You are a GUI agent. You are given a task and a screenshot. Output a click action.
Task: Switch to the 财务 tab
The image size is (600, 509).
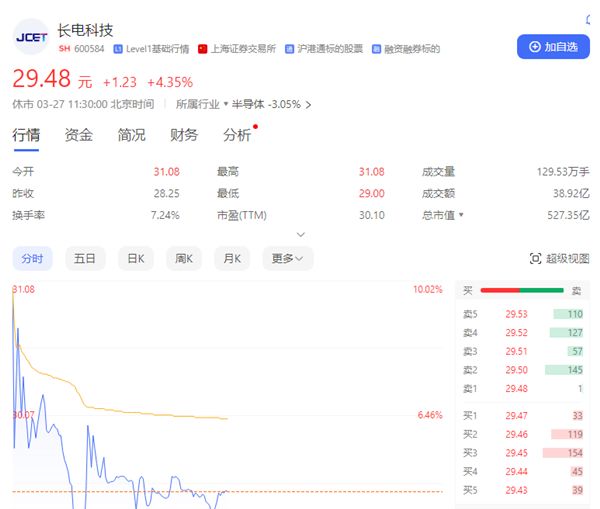point(184,135)
